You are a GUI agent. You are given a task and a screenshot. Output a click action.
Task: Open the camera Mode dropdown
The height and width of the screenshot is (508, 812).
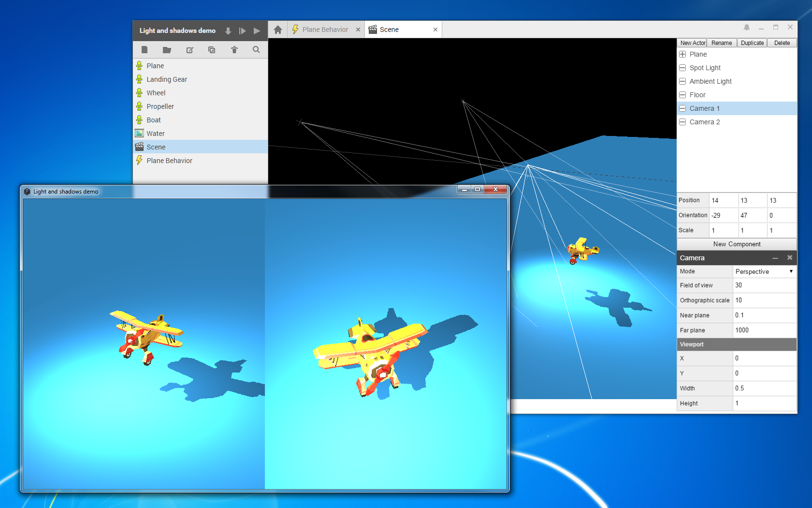[765, 271]
